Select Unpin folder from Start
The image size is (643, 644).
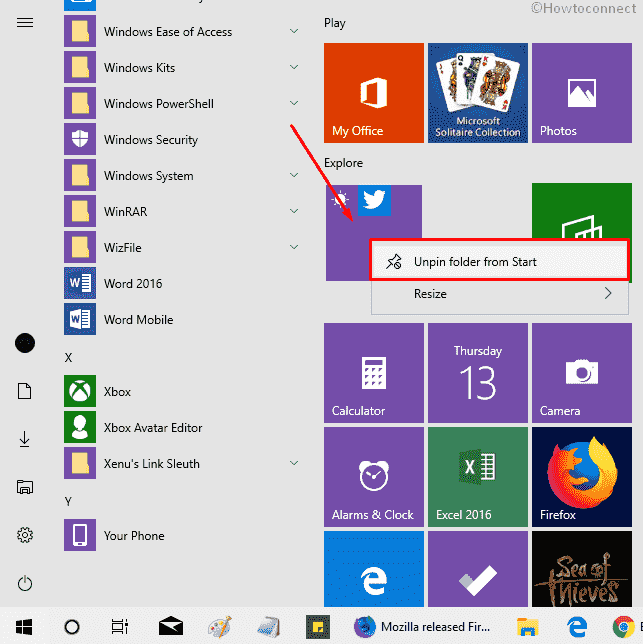(x=500, y=262)
